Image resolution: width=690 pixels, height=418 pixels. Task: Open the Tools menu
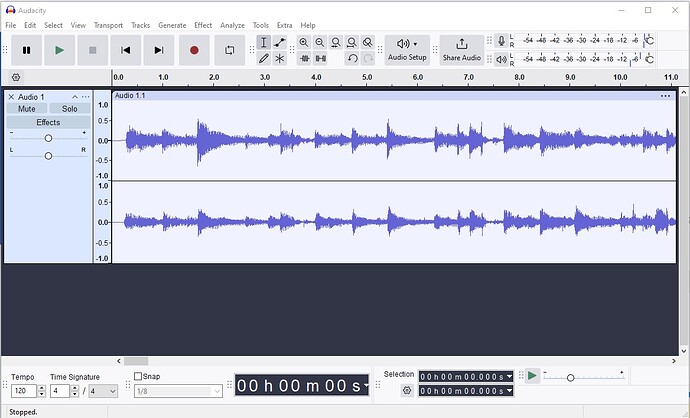point(261,25)
